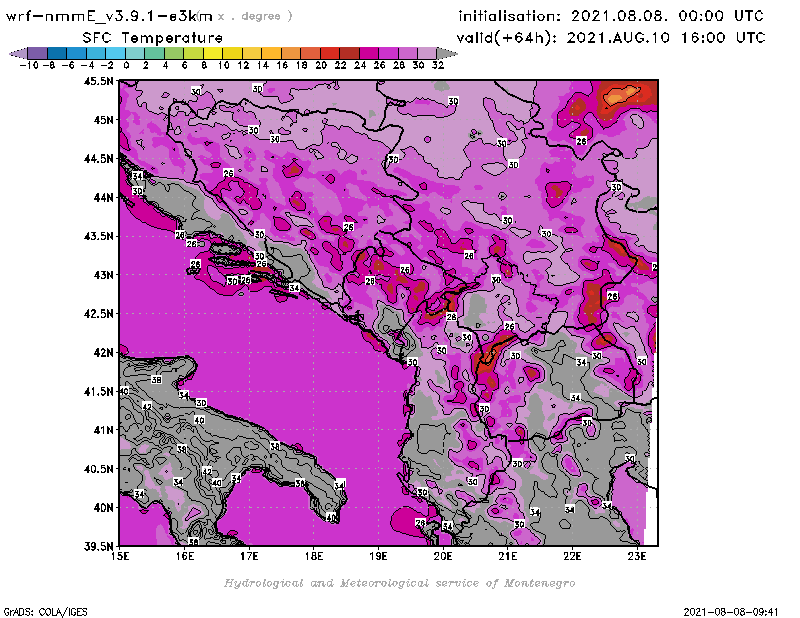
Task: Click the '16E' longitude label
Action: click(185, 556)
